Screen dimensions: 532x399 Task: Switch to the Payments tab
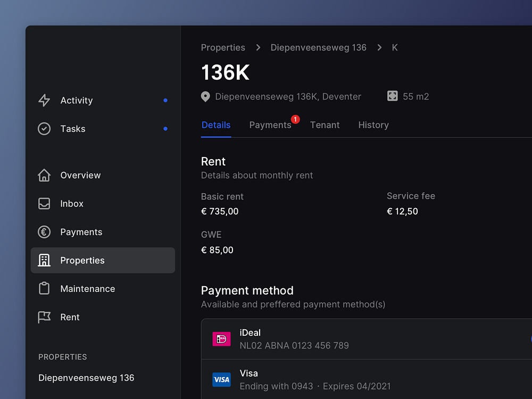pos(270,125)
